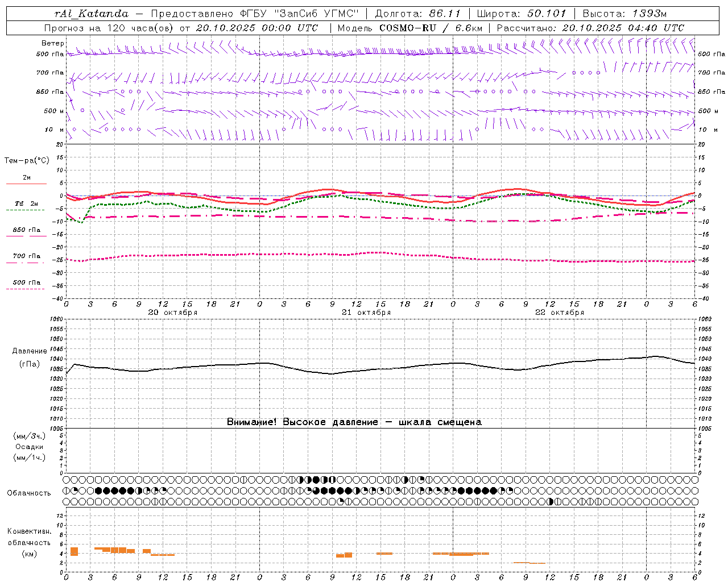Click the '(км)' unit under convective cloudiness
Screen dimensions: 728x582
click(x=30, y=554)
